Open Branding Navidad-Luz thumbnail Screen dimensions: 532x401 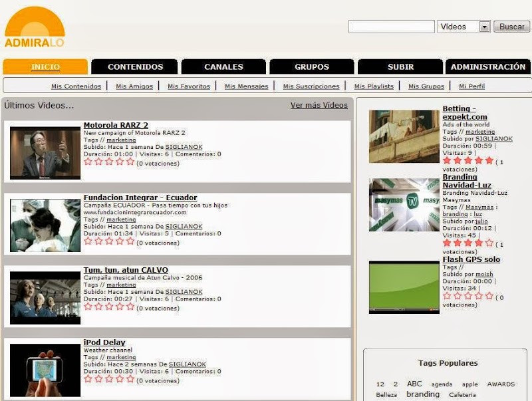[404, 205]
